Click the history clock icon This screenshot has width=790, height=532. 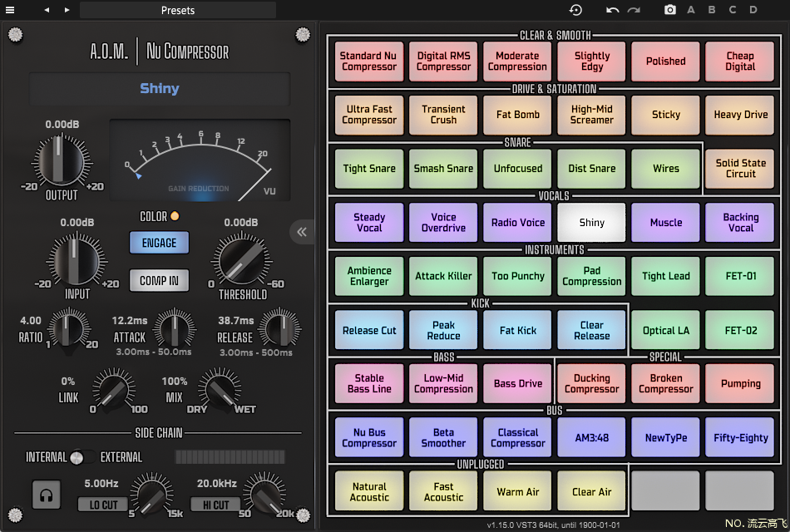tap(575, 10)
